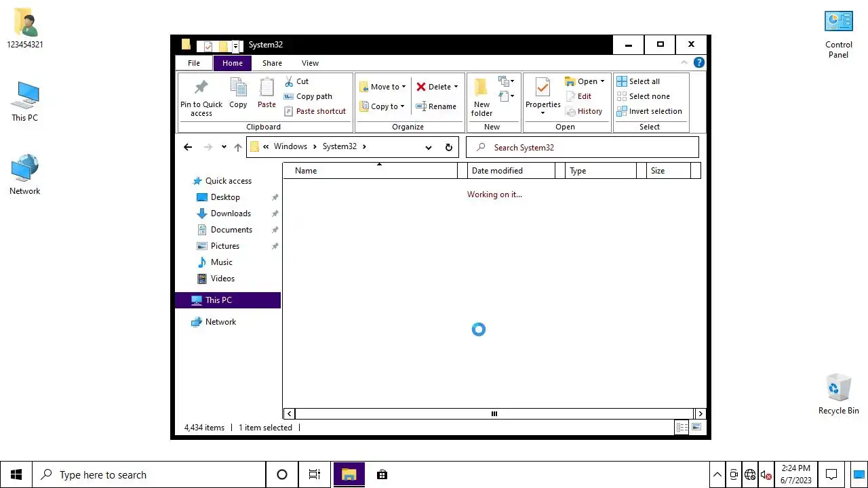
Task: Refresh the System32 folder
Action: 448,147
